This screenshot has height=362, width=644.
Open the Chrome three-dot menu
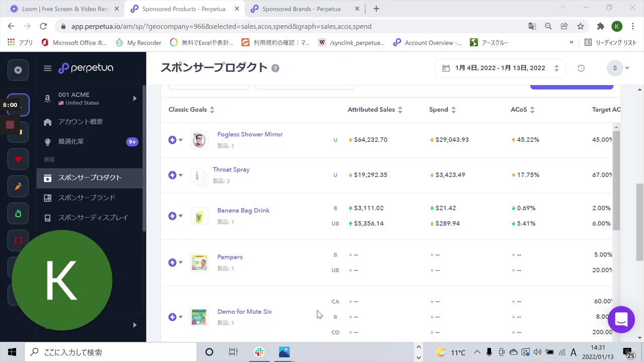tap(632, 26)
